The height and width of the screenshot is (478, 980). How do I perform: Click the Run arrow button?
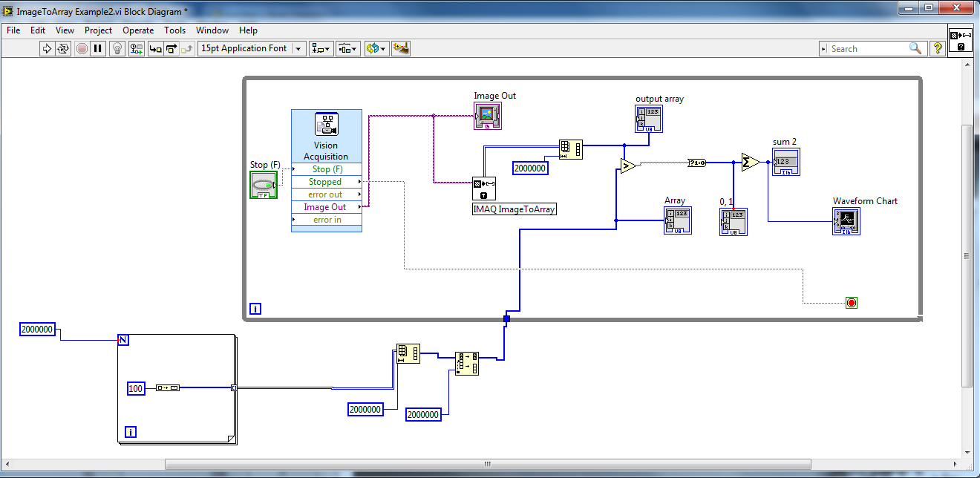tap(46, 48)
